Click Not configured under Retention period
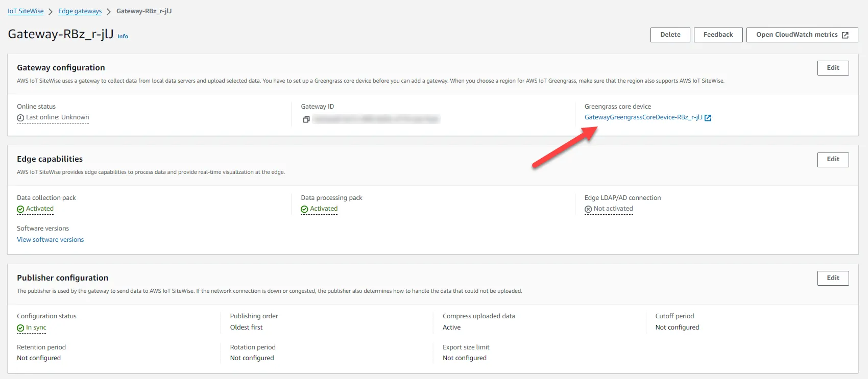868x379 pixels. [39, 358]
